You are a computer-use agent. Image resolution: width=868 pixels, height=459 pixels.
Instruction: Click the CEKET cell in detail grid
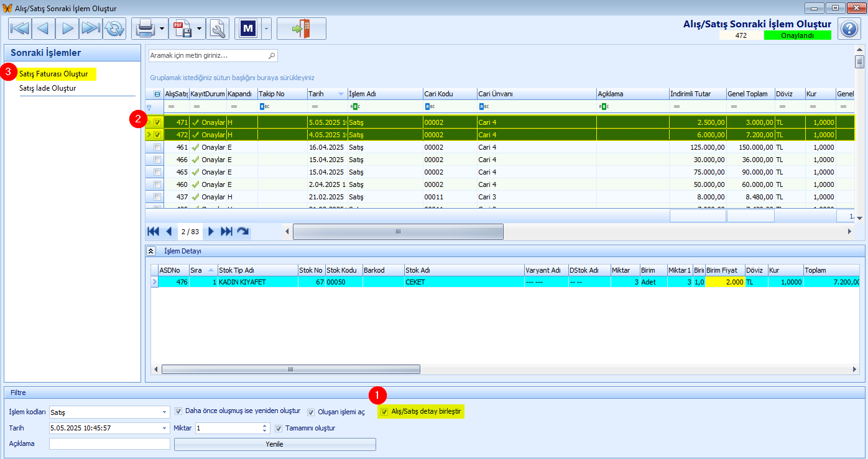tap(464, 281)
